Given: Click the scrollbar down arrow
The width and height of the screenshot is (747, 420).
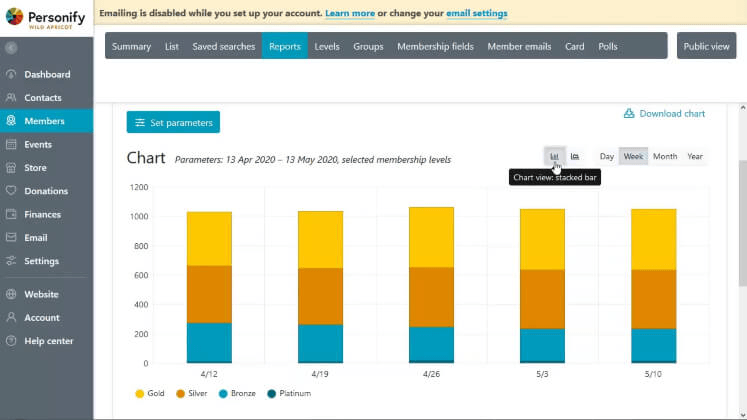Looking at the screenshot, I should [x=743, y=415].
